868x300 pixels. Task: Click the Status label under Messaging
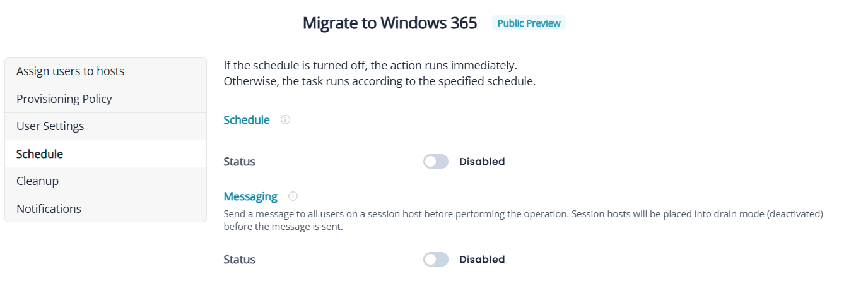(x=240, y=260)
